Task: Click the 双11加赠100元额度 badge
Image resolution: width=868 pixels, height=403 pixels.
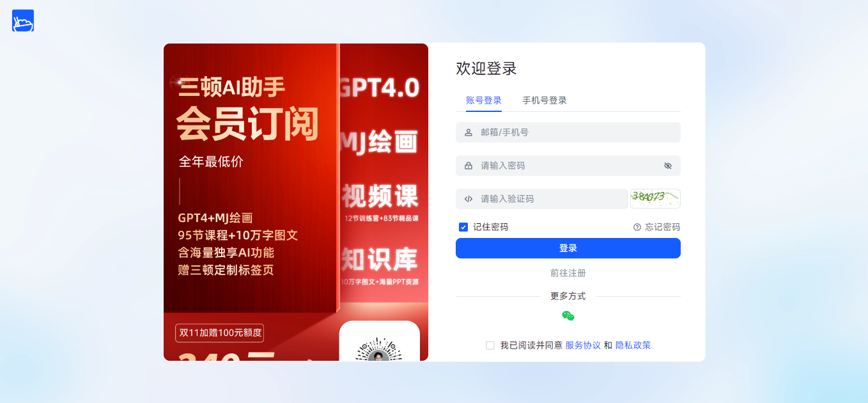Action: point(219,333)
